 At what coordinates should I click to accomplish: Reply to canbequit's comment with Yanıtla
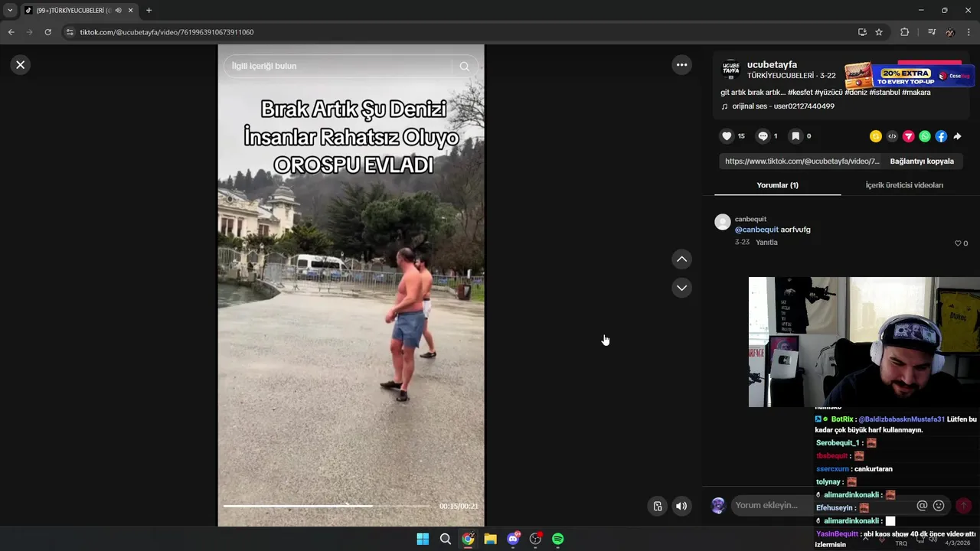[766, 243]
